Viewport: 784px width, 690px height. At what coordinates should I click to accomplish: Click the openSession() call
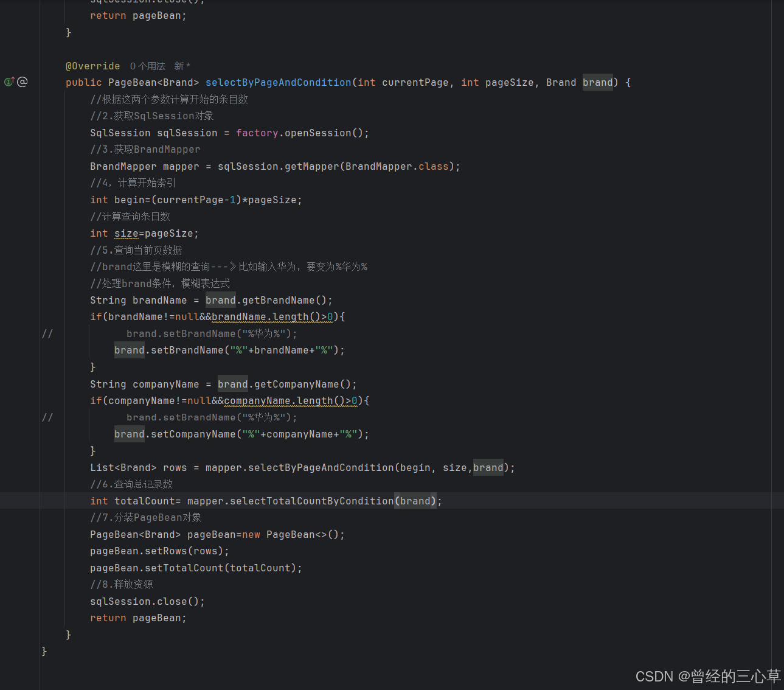point(324,133)
